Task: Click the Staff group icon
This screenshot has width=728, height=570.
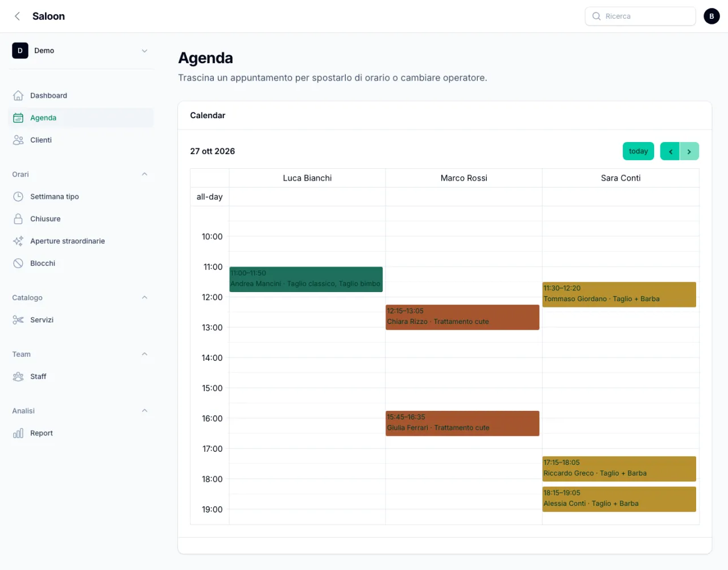Action: tap(18, 376)
